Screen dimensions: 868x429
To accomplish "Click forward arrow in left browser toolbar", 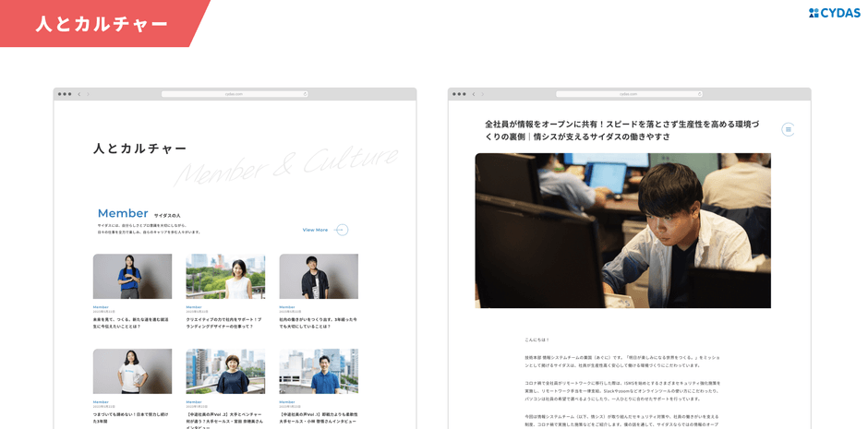I will [x=88, y=94].
